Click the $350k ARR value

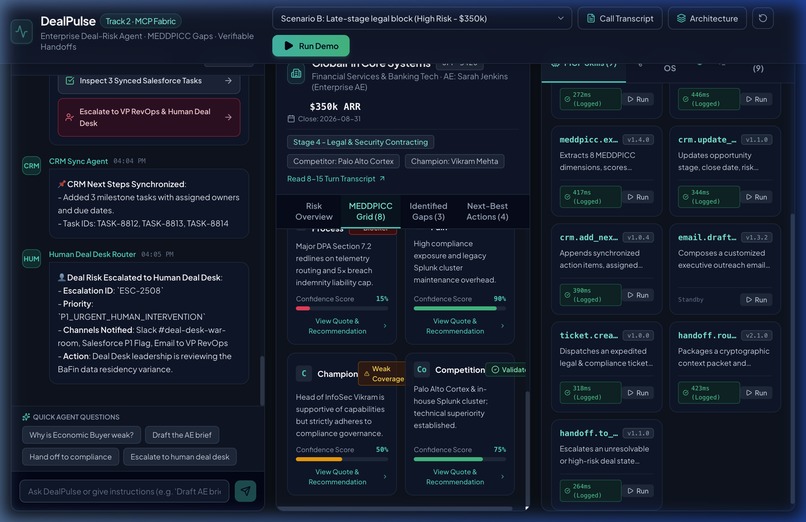[335, 106]
